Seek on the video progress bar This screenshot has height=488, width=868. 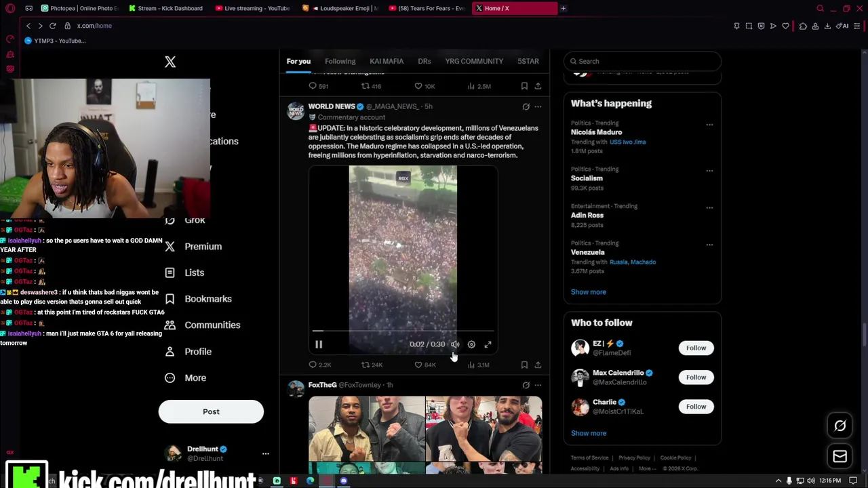pyautogui.click(x=403, y=331)
